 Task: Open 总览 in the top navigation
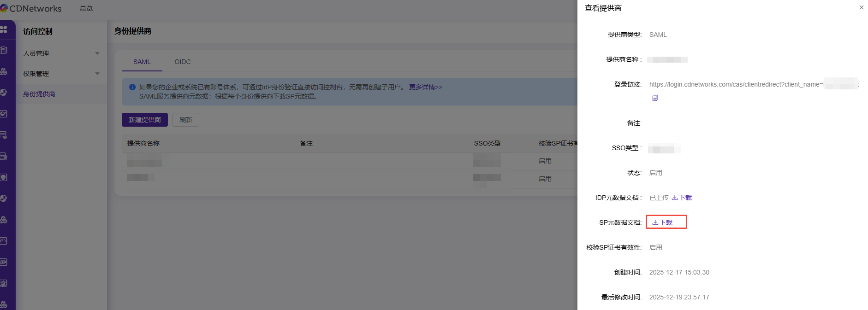tap(86, 8)
